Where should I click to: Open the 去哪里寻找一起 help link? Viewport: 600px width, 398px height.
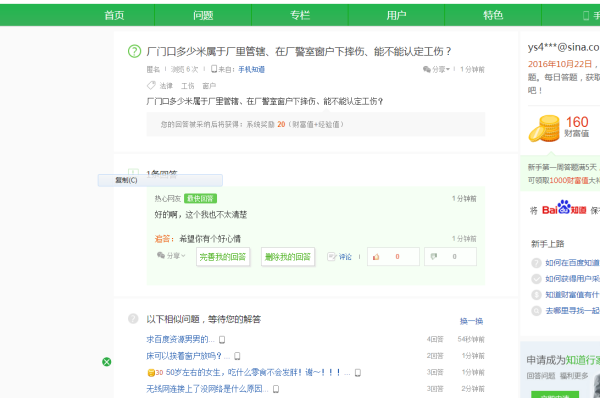[x=572, y=311]
